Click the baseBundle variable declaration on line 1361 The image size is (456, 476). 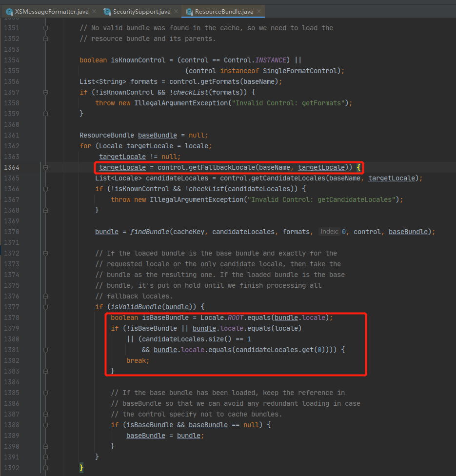click(157, 136)
